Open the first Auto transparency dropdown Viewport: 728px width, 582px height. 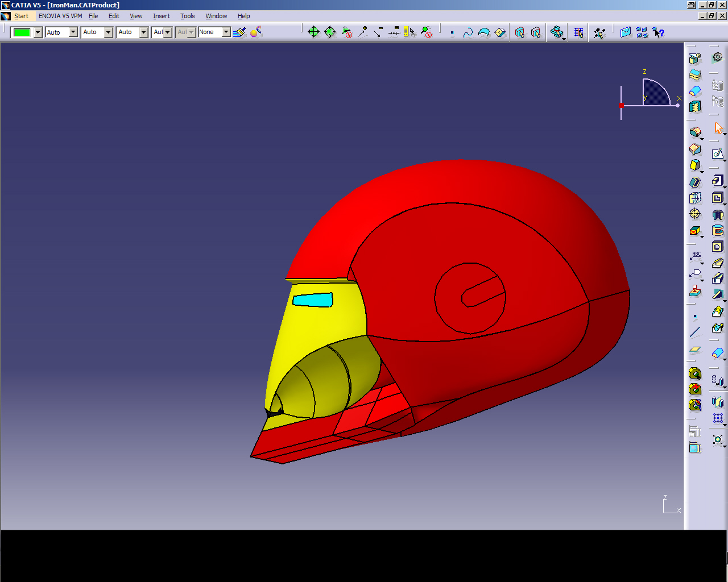pyautogui.click(x=73, y=32)
